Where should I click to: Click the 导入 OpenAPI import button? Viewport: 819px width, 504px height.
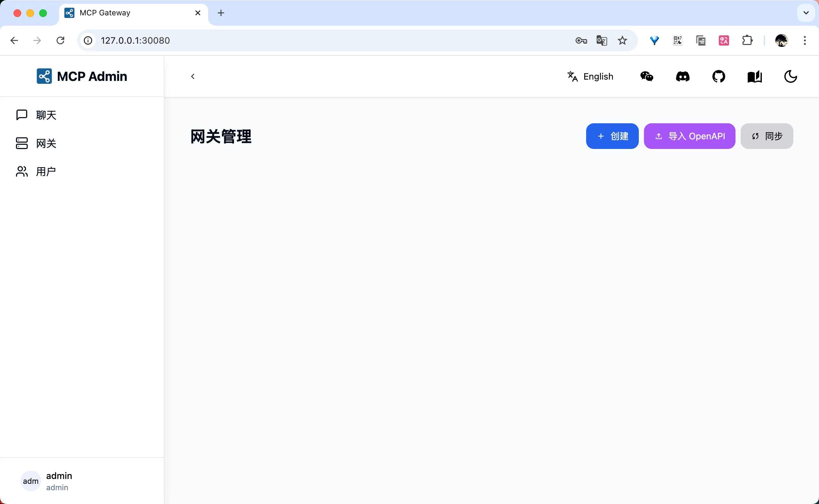[689, 136]
